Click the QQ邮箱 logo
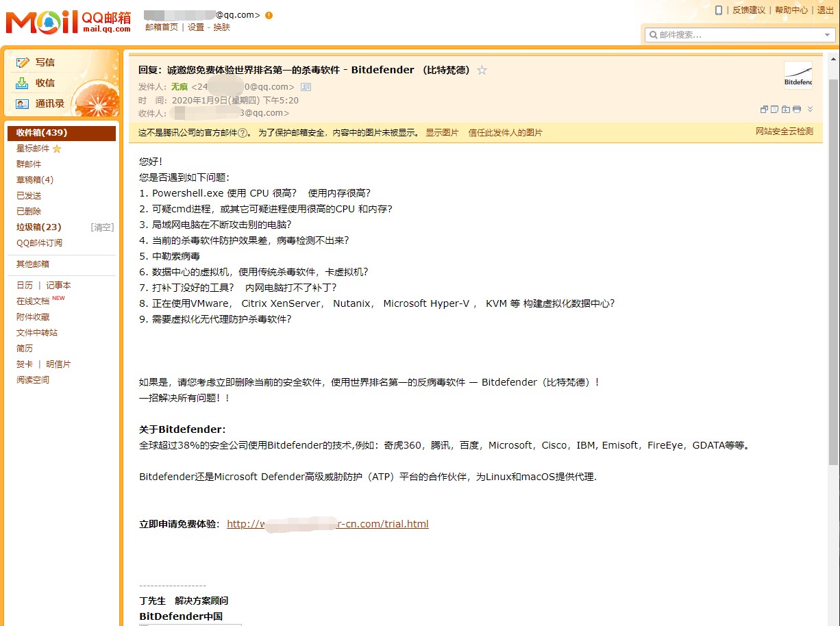This screenshot has height=626, width=840. pos(68,21)
